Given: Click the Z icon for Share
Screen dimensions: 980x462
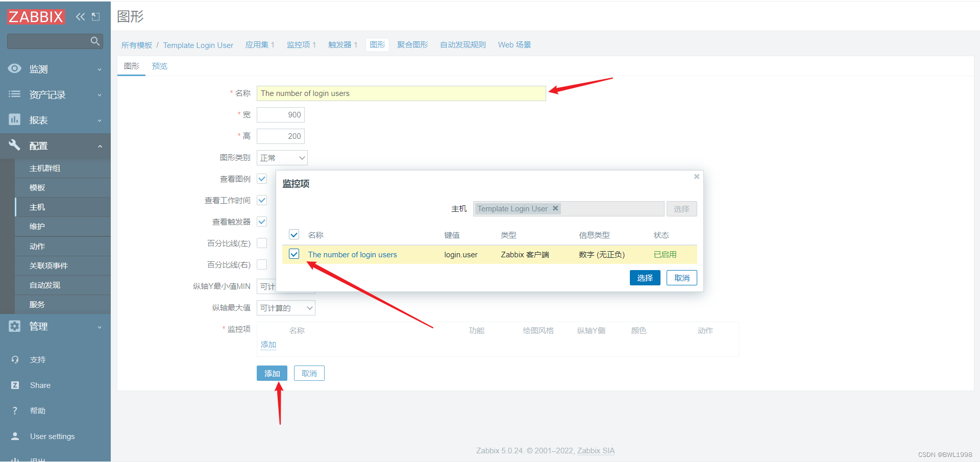Looking at the screenshot, I should (15, 385).
